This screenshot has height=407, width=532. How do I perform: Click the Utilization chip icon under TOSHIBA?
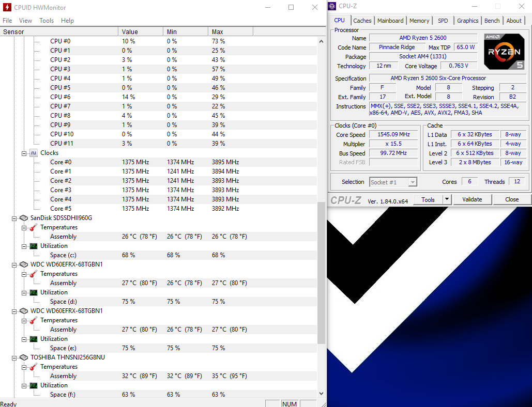pyautogui.click(x=33, y=385)
